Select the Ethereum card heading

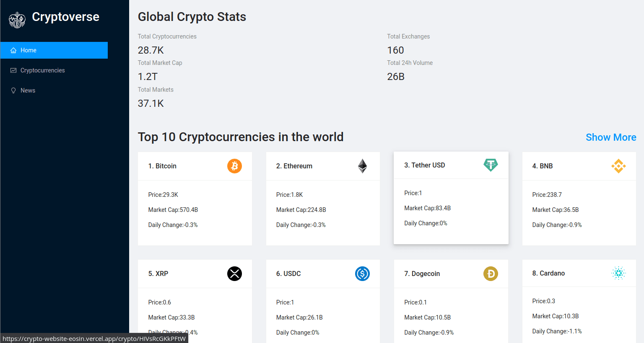pyautogui.click(x=294, y=166)
